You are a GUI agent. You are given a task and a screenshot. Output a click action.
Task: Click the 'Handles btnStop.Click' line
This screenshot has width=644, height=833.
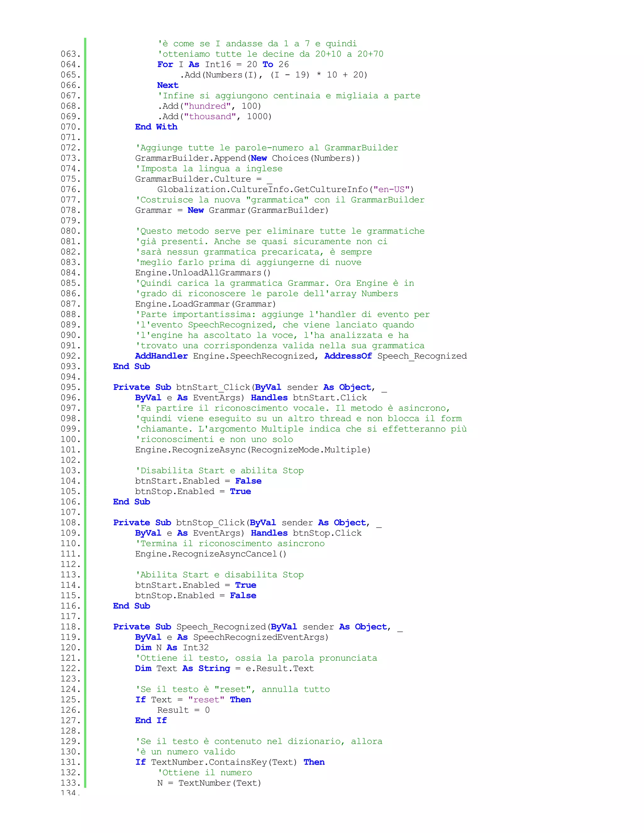[248, 533]
